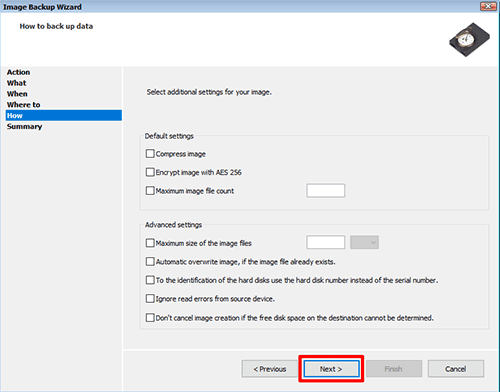Check Don't cancel image creation option
Screen dimensions: 500x392
150,317
